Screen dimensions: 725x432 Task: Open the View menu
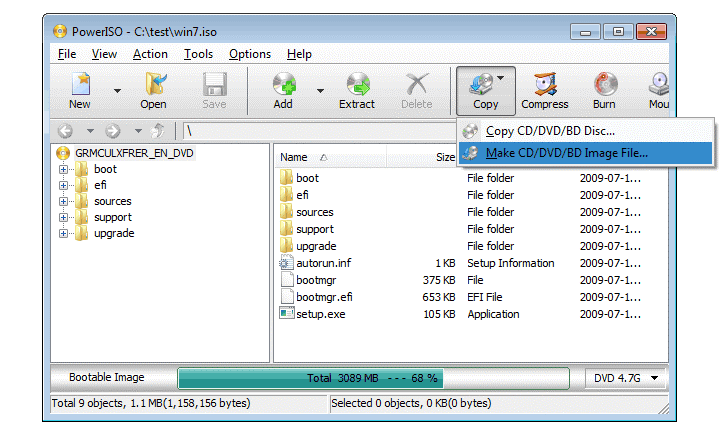coord(104,54)
